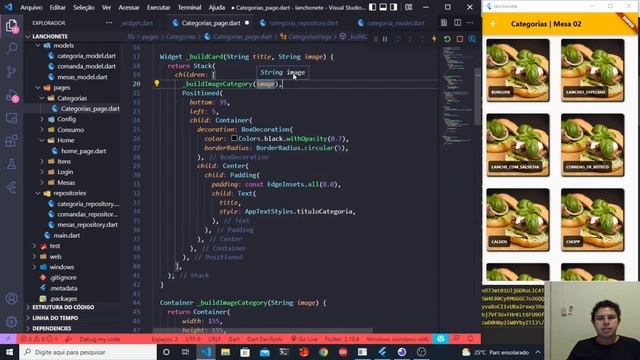Trigger Flutter hot reload lightning icon
This screenshot has height=360, width=640.
pos(434,39)
